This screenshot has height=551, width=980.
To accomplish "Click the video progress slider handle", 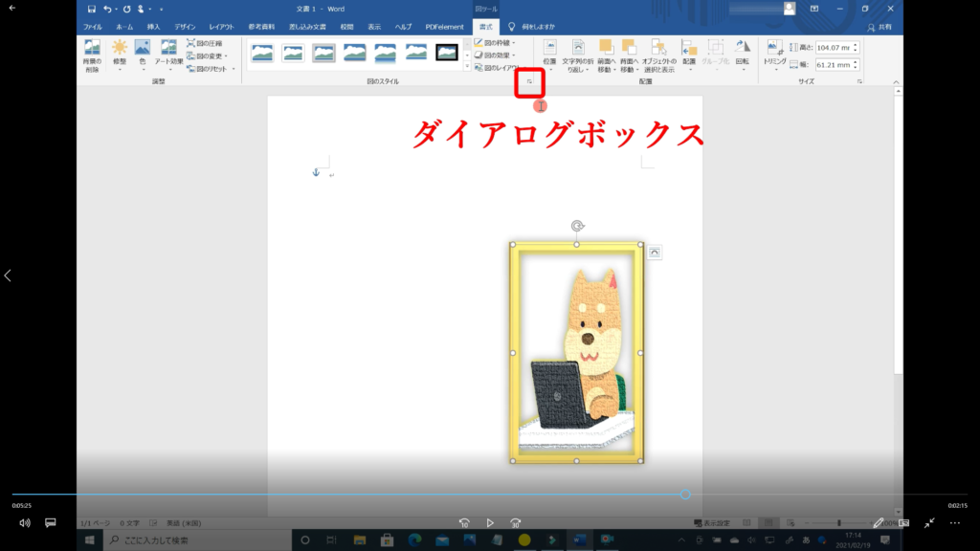I will point(685,495).
